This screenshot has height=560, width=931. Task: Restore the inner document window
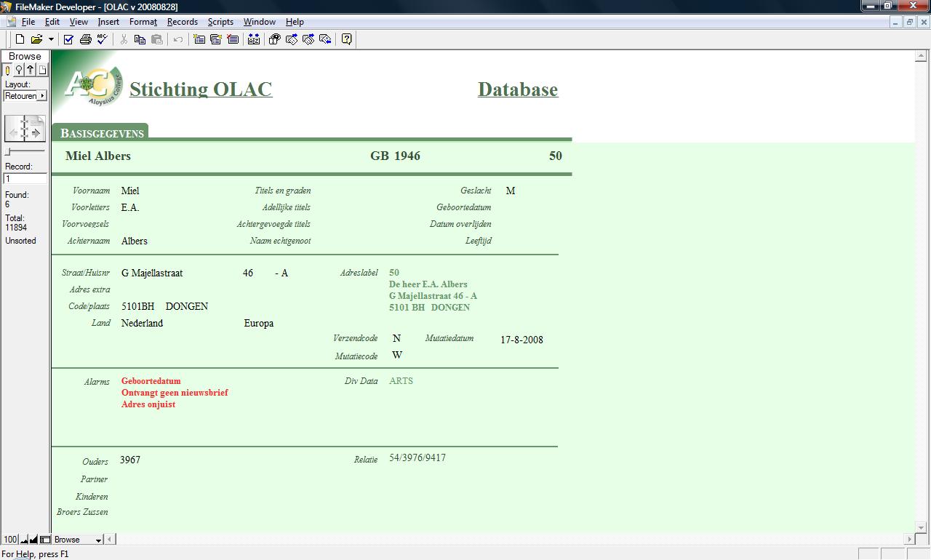click(909, 22)
